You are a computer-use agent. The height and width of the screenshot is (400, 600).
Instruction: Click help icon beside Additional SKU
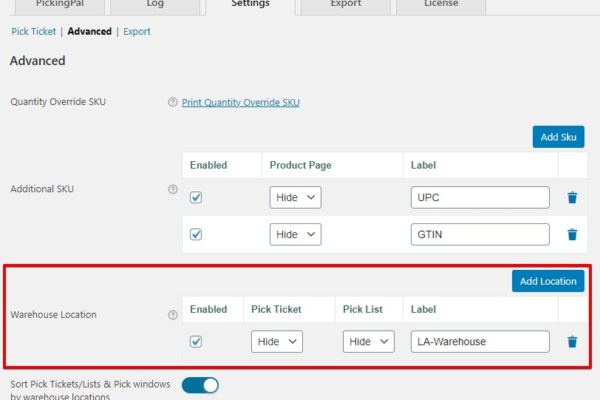173,188
